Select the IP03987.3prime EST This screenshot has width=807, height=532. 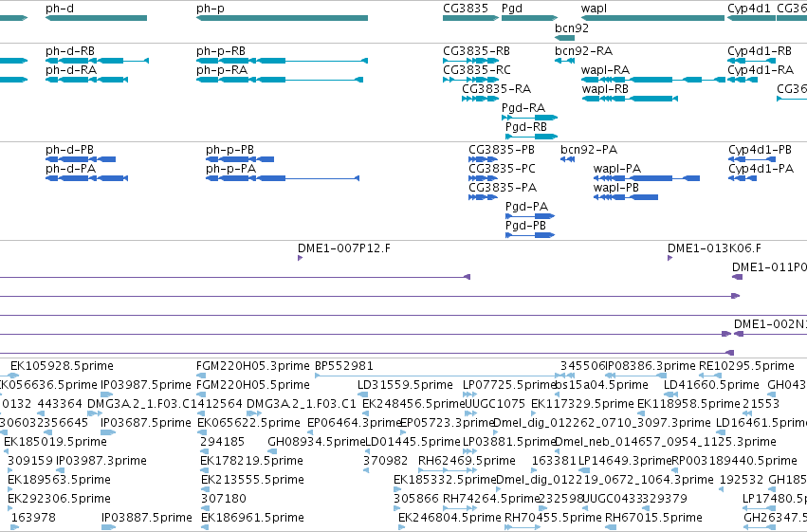pyautogui.click(x=101, y=461)
